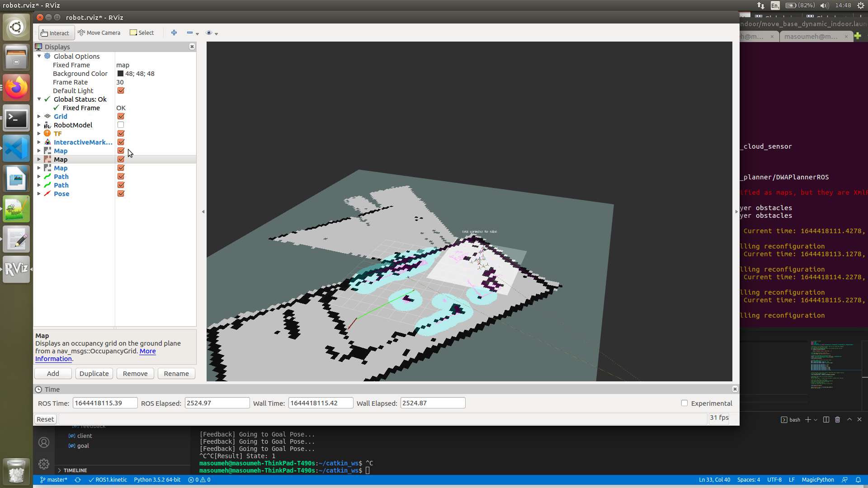Click the RobotModel icon
Viewport: 868px width, 488px height.
pyautogui.click(x=47, y=125)
